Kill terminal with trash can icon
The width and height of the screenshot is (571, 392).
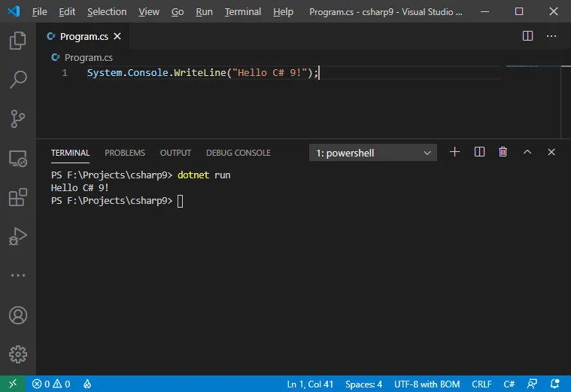pos(503,152)
